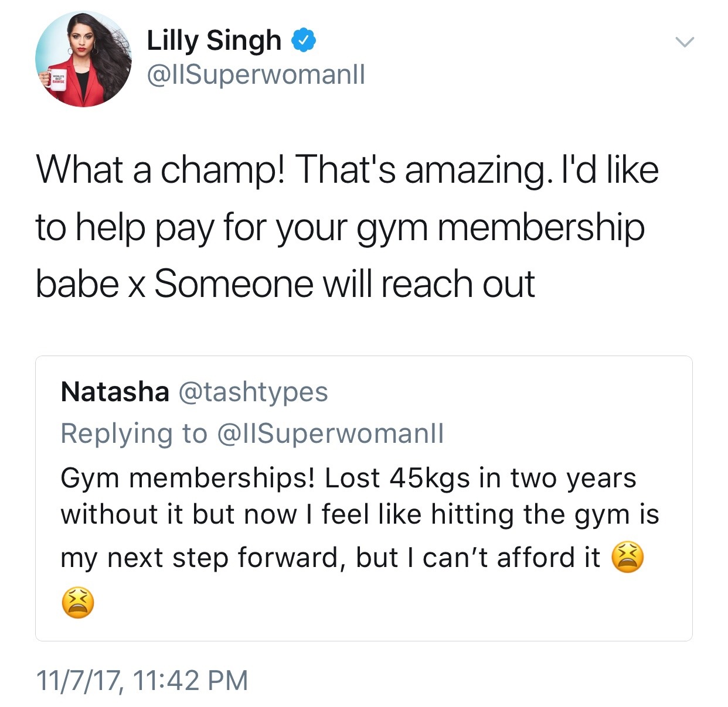Click the tired face emoji on the last line
Viewport: 728px width, 707px height.
pos(77,602)
